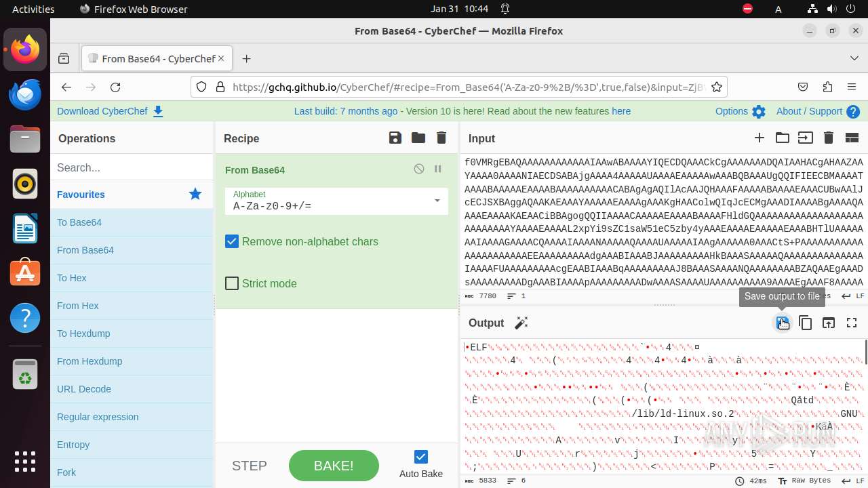Select the URL Decode operation
This screenshot has width=868, height=488.
point(132,389)
